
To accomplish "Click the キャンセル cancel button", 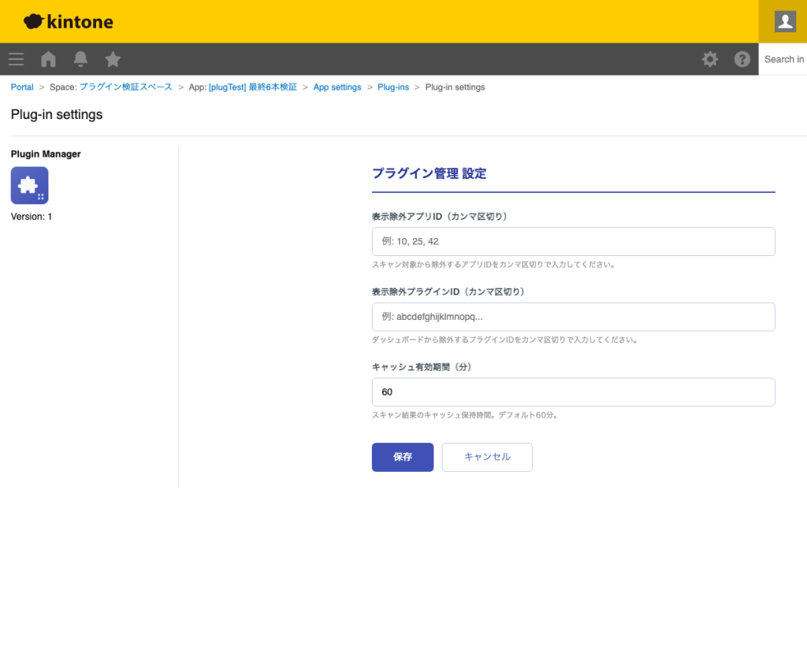I will pos(486,457).
